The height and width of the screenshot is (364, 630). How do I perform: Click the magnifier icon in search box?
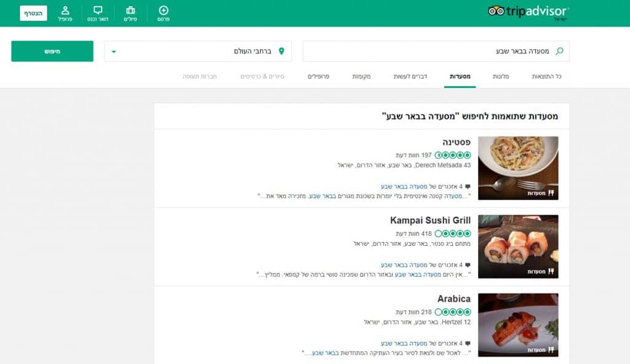coord(559,51)
